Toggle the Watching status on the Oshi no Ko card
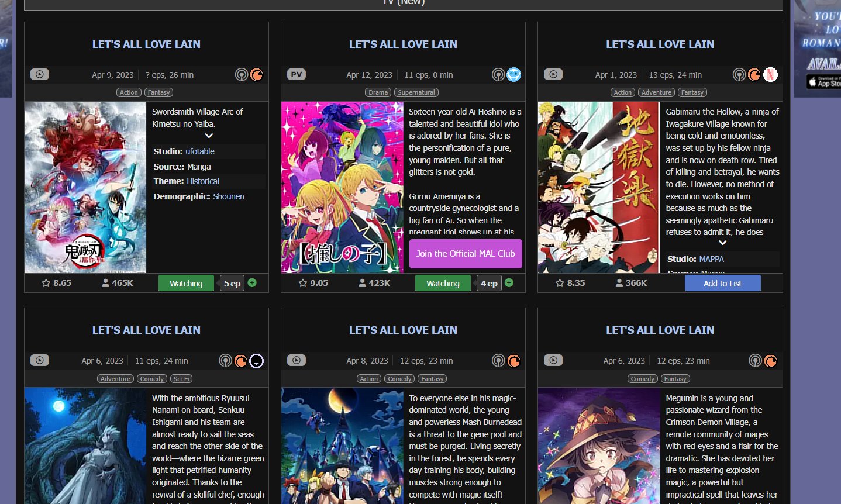The width and height of the screenshot is (841, 504). click(x=443, y=283)
